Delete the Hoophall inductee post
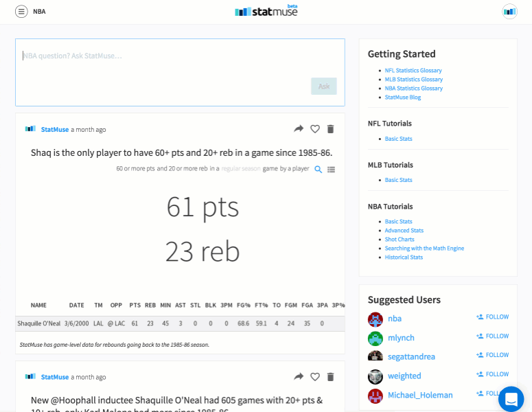This screenshot has width=532, height=412. [330, 377]
